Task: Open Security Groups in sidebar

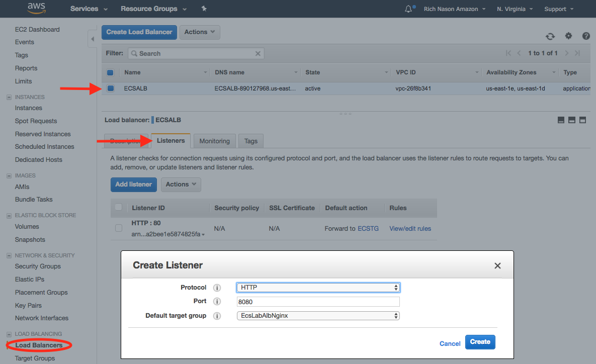Action: coord(38,266)
